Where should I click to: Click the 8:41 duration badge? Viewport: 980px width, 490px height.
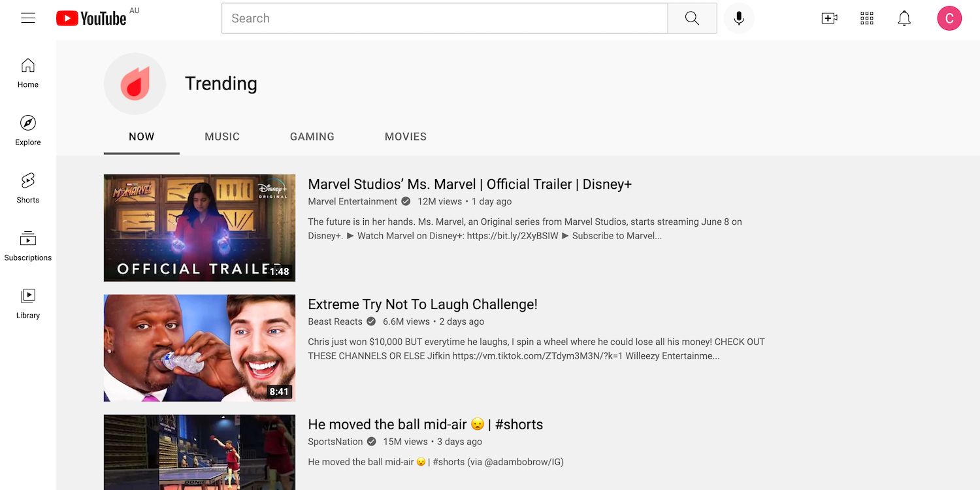point(279,392)
